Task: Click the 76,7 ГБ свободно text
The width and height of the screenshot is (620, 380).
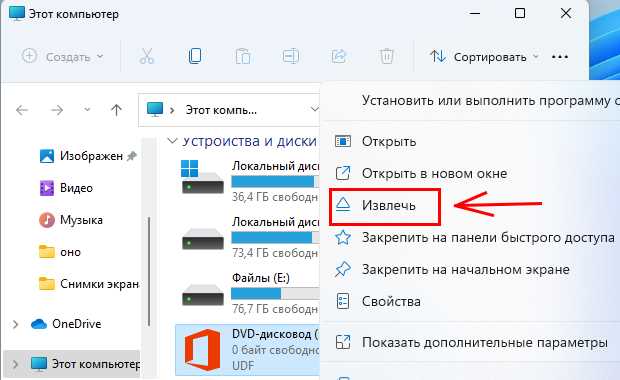Action: click(x=275, y=308)
